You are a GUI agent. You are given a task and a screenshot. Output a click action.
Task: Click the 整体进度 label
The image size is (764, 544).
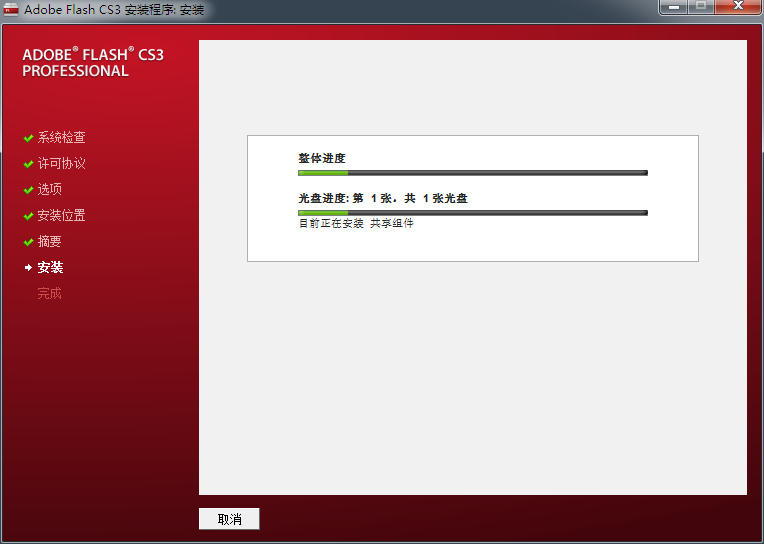click(322, 158)
